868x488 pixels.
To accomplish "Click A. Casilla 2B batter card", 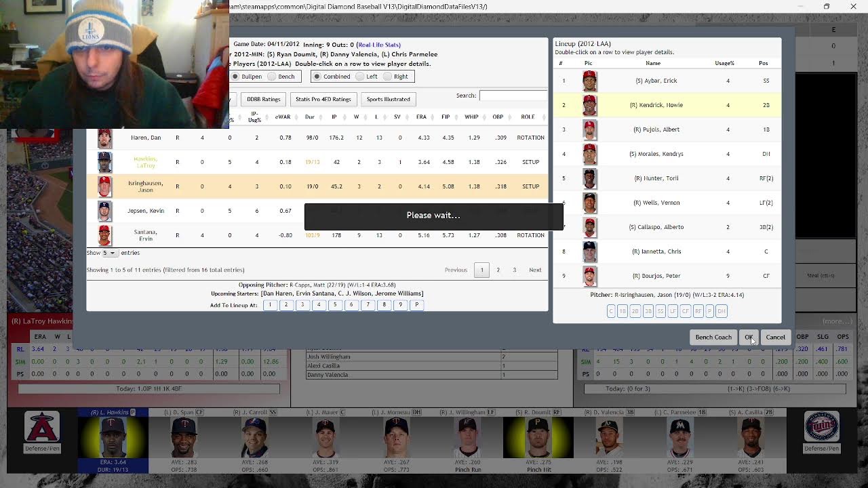I will coord(751,441).
